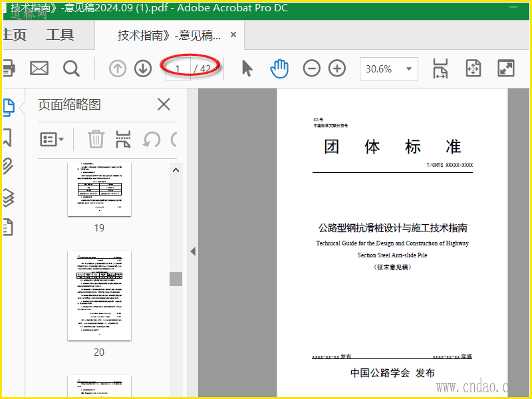Go to previous page arrow button
The height and width of the screenshot is (399, 532).
tap(118, 68)
